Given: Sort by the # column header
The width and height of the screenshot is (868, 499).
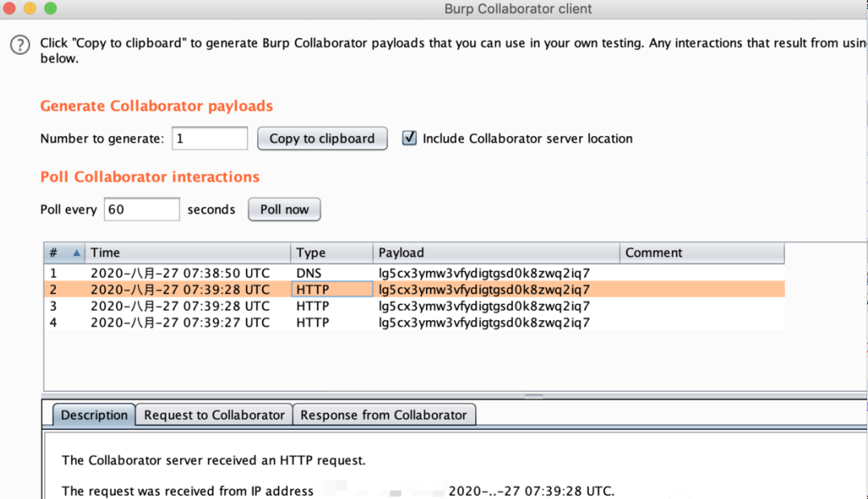Looking at the screenshot, I should pos(65,253).
